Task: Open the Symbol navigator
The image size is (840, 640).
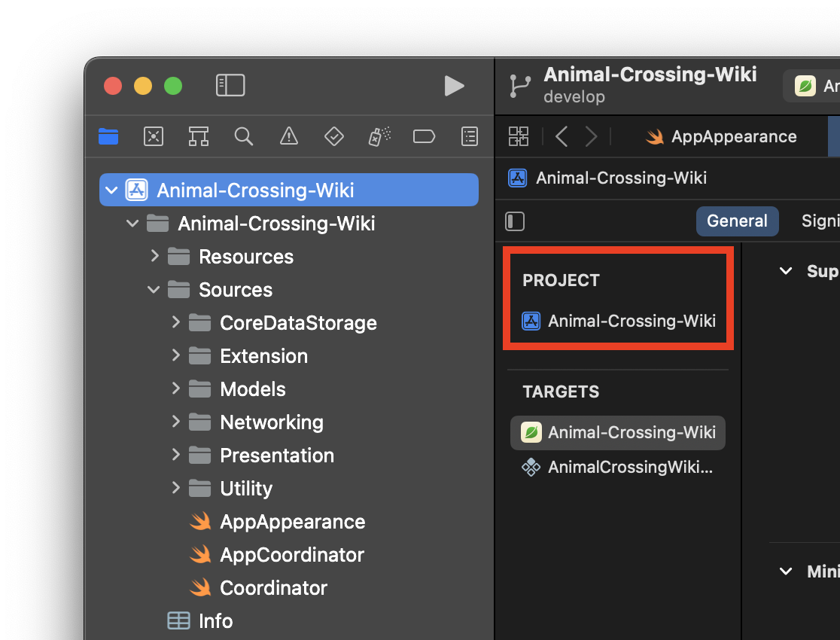Action: point(198,136)
